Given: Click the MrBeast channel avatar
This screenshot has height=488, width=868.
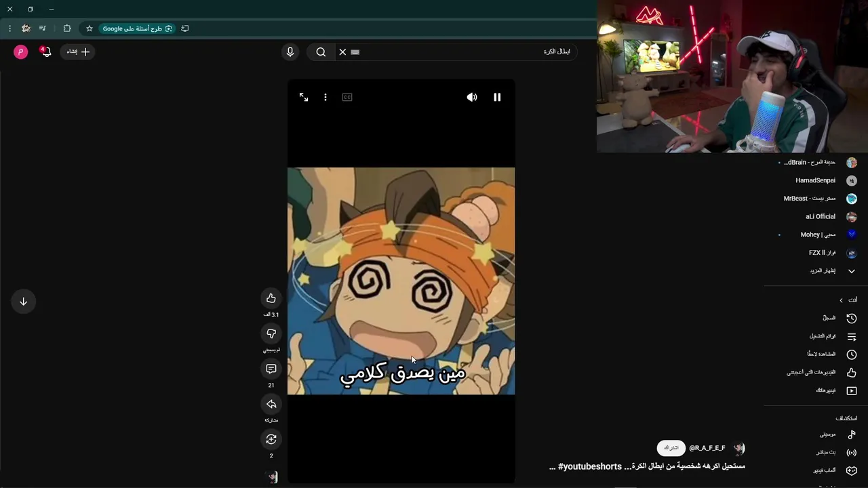Looking at the screenshot, I should click(x=852, y=199).
